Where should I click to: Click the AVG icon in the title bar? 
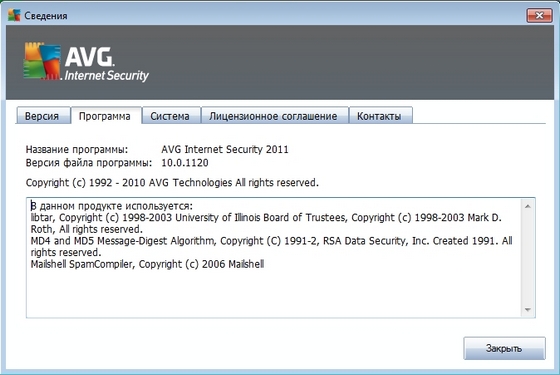[x=14, y=15]
